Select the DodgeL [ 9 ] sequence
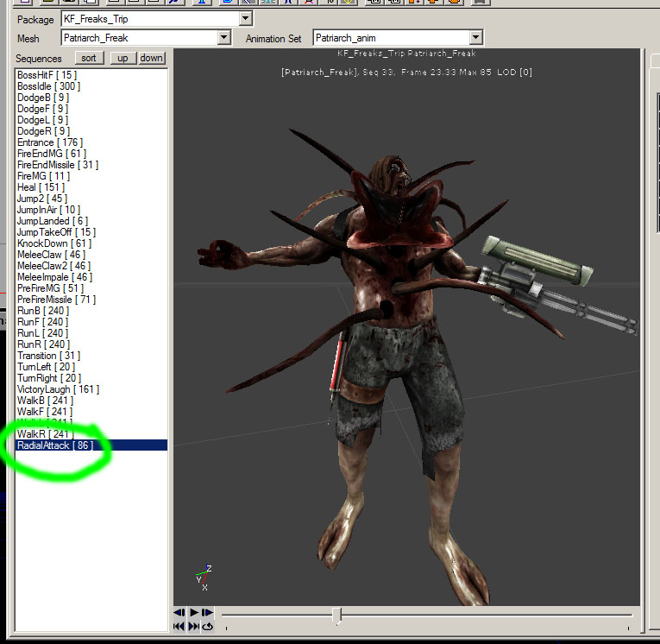660x644 pixels. tap(91, 120)
